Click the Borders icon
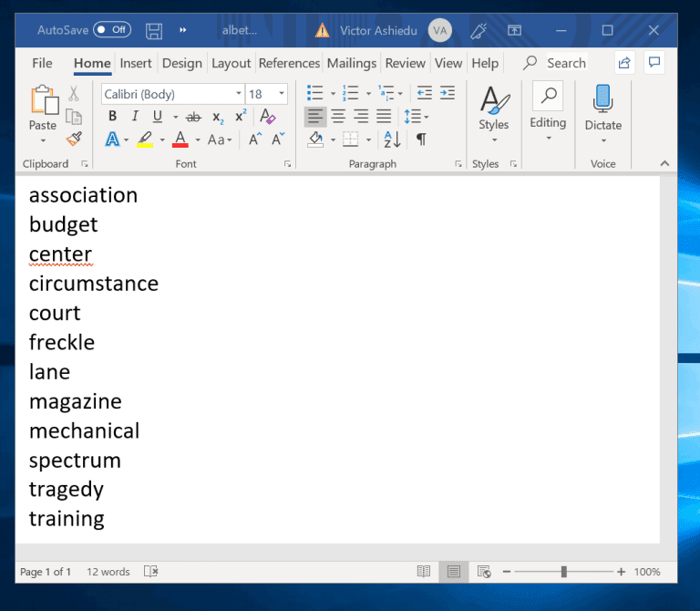The image size is (700, 611). pos(350,140)
